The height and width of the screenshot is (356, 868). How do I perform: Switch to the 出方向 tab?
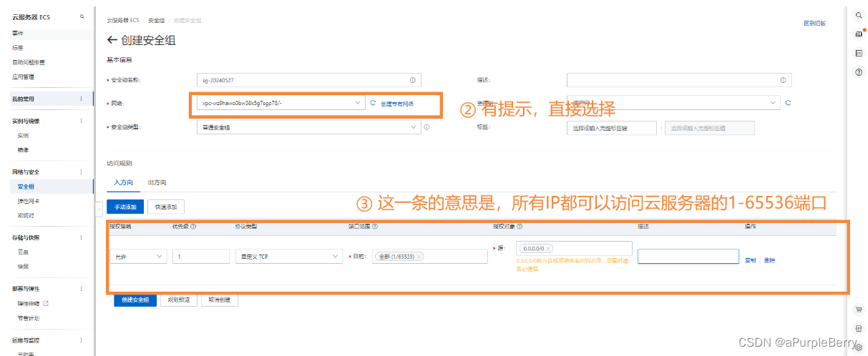click(x=157, y=183)
